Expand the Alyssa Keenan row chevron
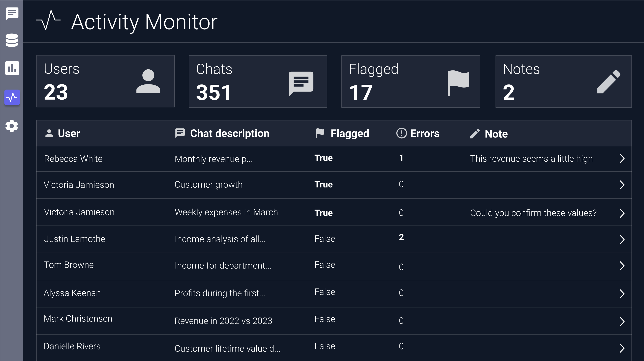This screenshot has width=644, height=361. click(622, 294)
